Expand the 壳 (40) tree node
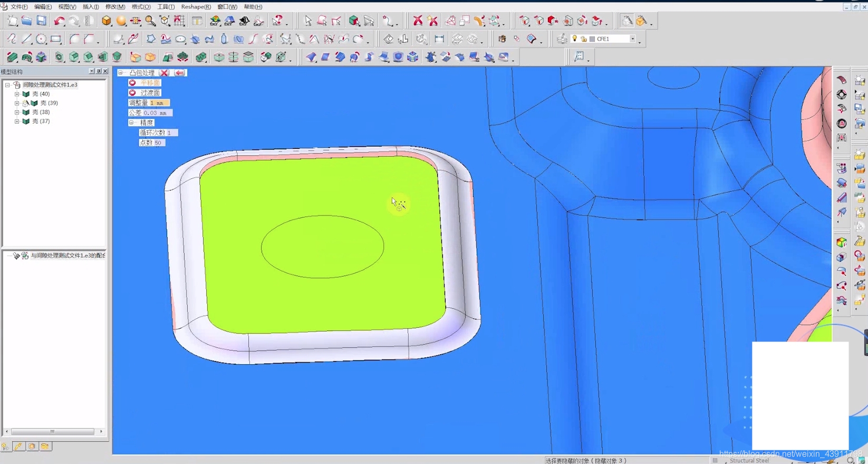Screen dimensions: 868x464 (x=17, y=94)
